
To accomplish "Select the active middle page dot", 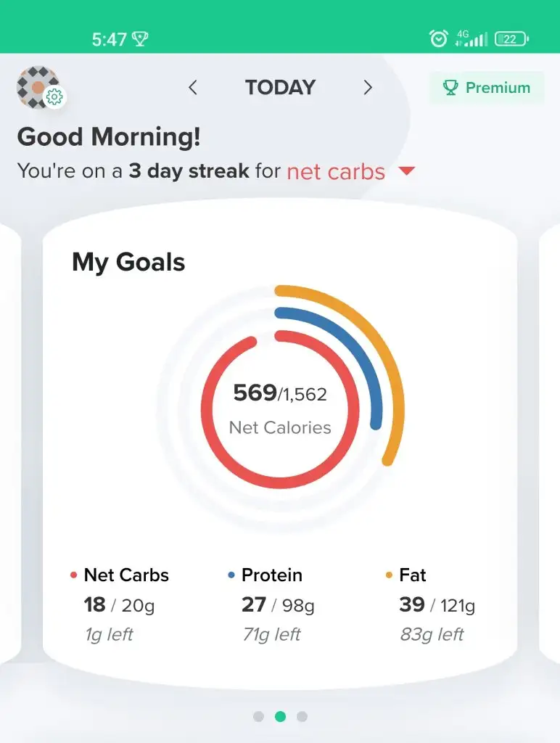I will click(281, 716).
